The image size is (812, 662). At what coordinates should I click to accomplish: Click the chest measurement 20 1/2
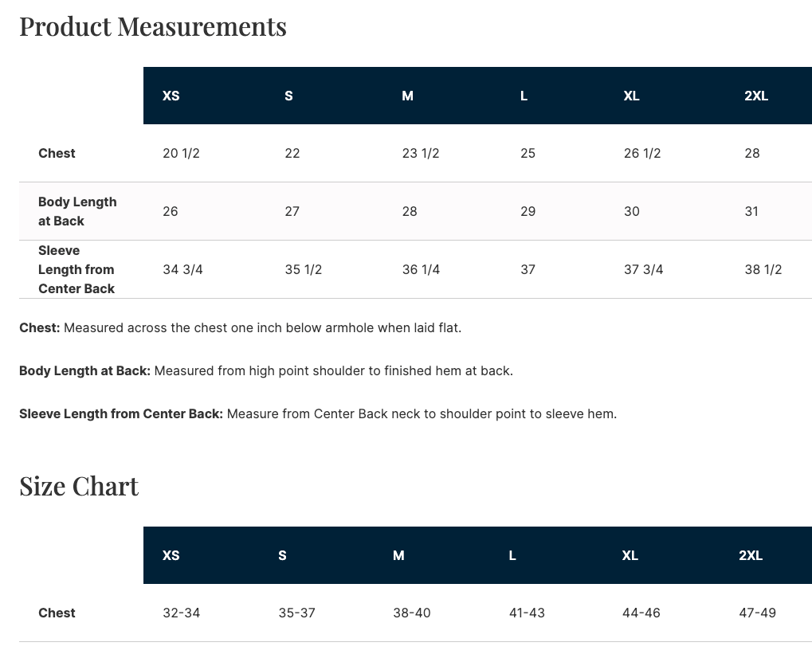(181, 153)
